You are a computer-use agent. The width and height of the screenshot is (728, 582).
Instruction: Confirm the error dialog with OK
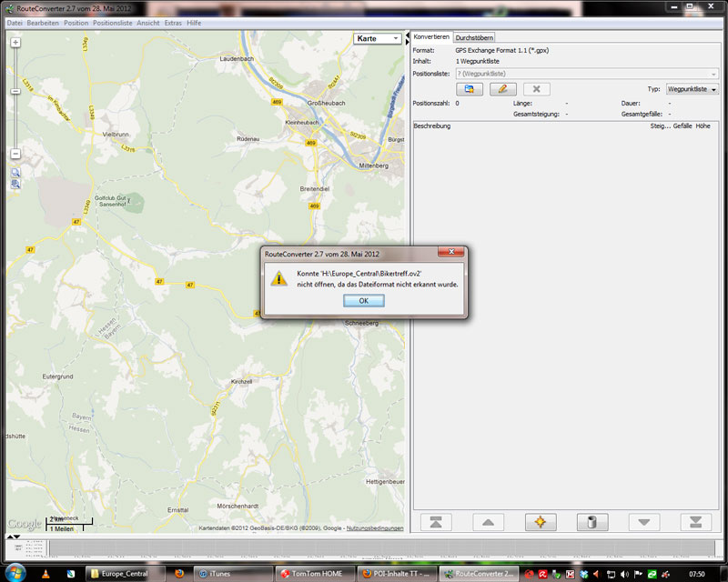tap(363, 301)
